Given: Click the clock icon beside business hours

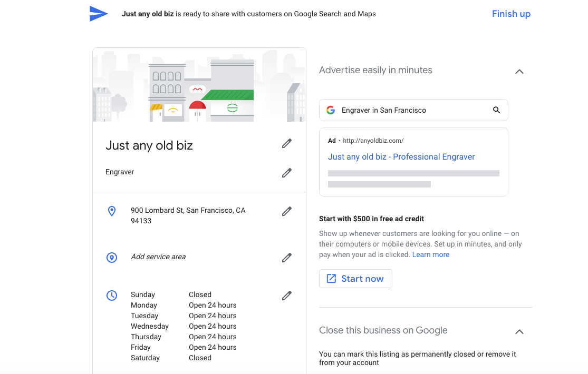Looking at the screenshot, I should tap(112, 296).
